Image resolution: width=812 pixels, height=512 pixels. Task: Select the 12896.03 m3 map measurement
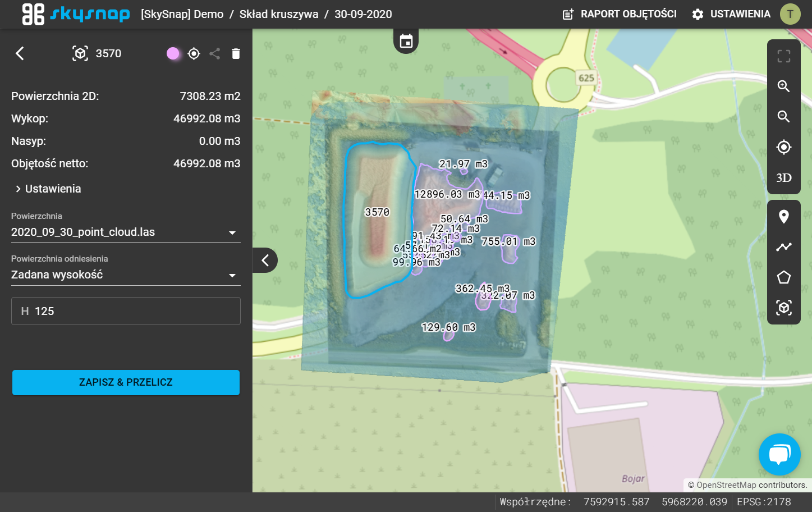pyautogui.click(x=447, y=194)
